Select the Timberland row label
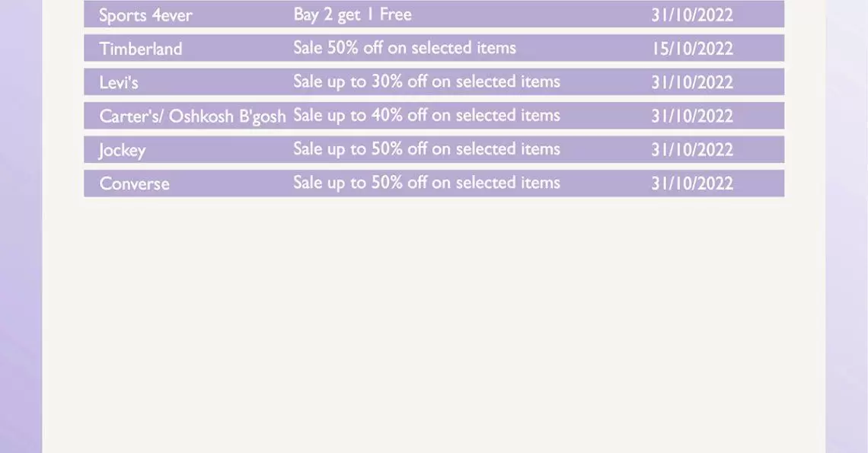Screen dimensions: 868x453 tap(141, 49)
